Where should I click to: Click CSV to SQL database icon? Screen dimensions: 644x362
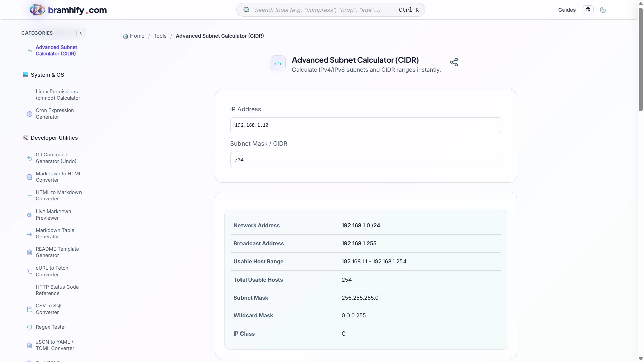(x=30, y=309)
